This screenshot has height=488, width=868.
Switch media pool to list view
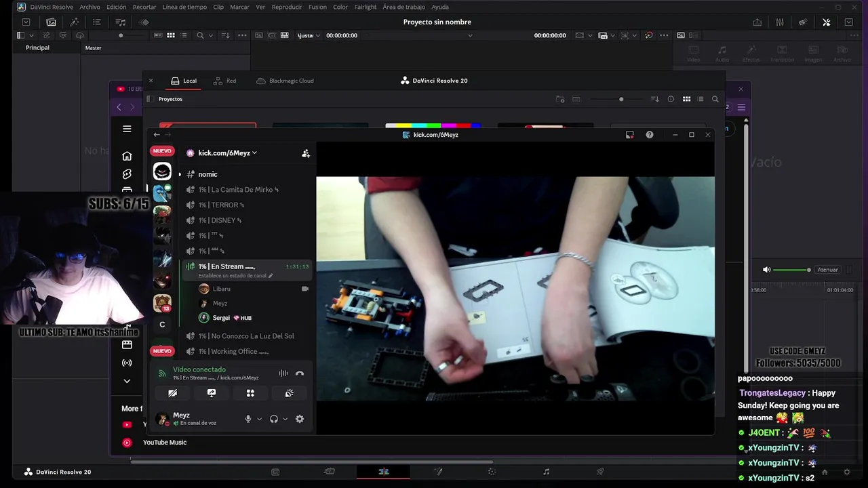click(x=183, y=35)
